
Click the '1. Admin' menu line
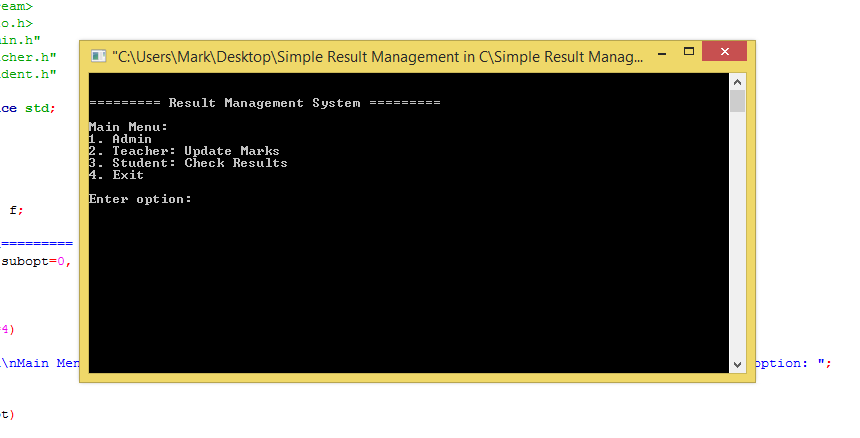[x=120, y=139]
